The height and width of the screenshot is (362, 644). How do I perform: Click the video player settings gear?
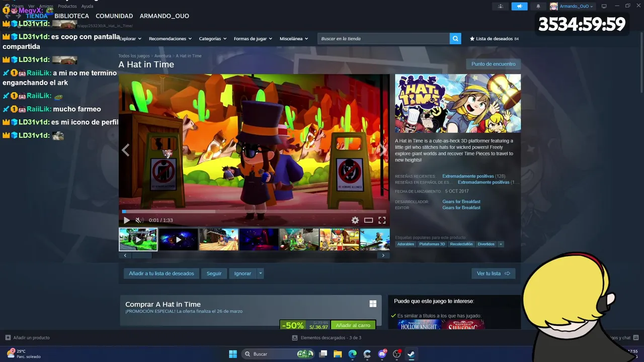coord(355,220)
